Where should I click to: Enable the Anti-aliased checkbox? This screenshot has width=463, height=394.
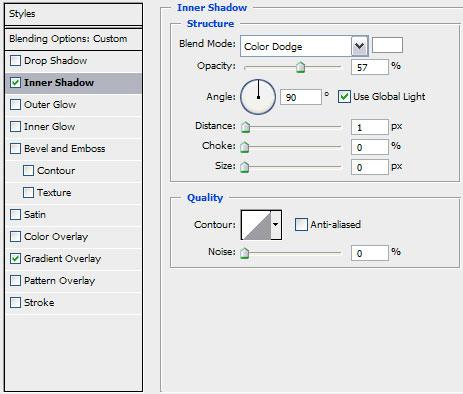tap(301, 225)
